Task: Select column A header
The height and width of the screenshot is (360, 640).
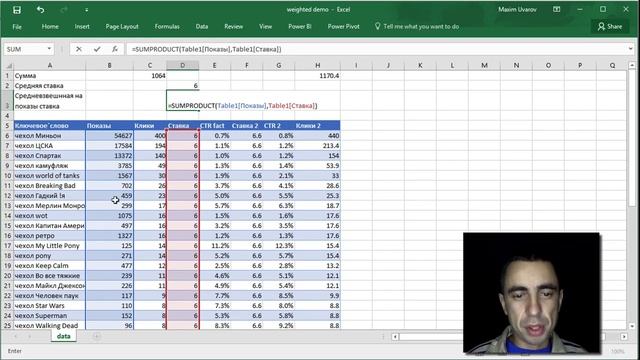Action: click(50, 65)
